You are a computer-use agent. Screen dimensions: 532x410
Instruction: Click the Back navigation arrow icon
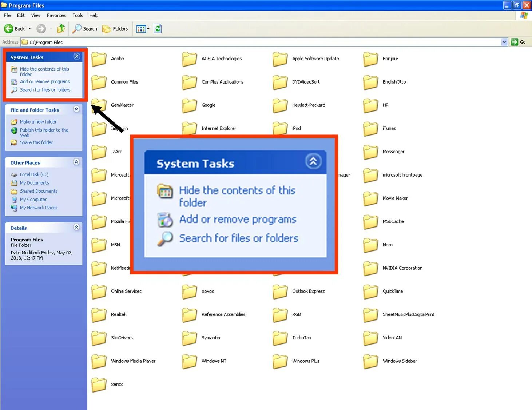(8, 29)
